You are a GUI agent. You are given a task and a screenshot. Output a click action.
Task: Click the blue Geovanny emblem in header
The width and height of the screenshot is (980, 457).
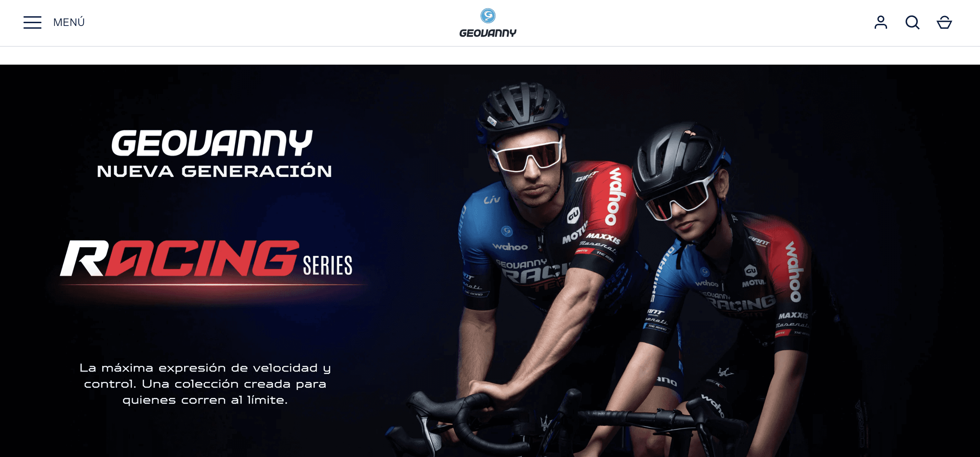pos(488,16)
